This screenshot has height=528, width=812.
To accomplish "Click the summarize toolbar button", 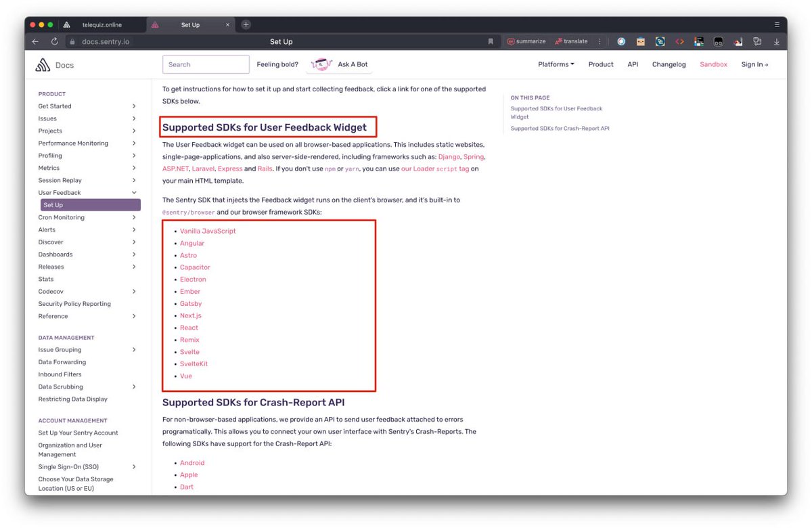I will click(526, 41).
